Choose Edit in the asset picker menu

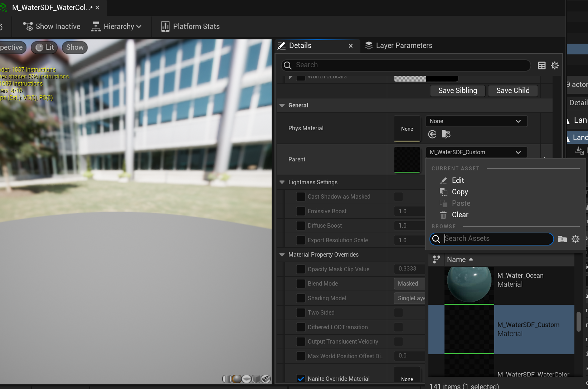458,180
